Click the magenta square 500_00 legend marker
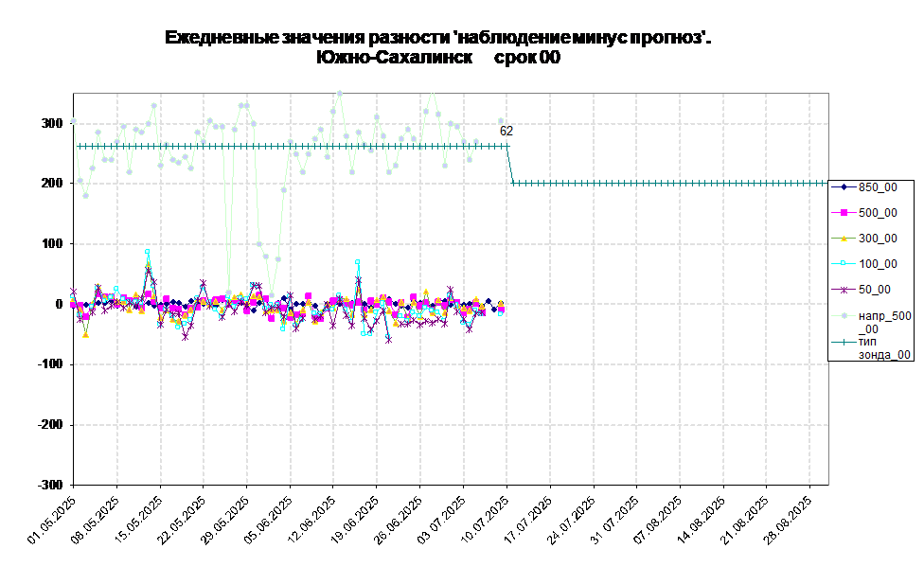The image size is (924, 567). (844, 213)
